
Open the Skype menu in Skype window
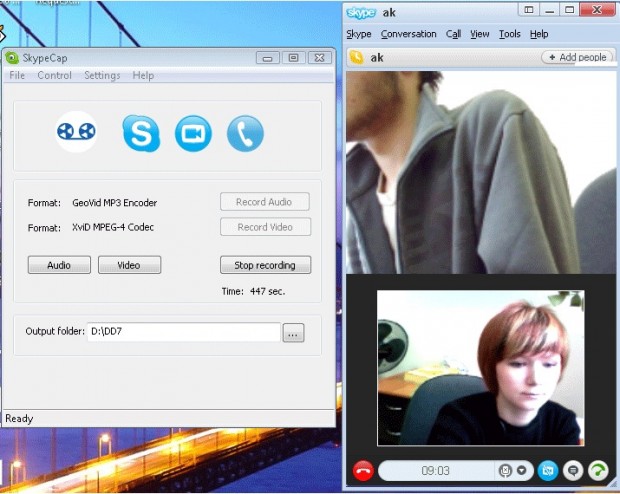point(359,34)
